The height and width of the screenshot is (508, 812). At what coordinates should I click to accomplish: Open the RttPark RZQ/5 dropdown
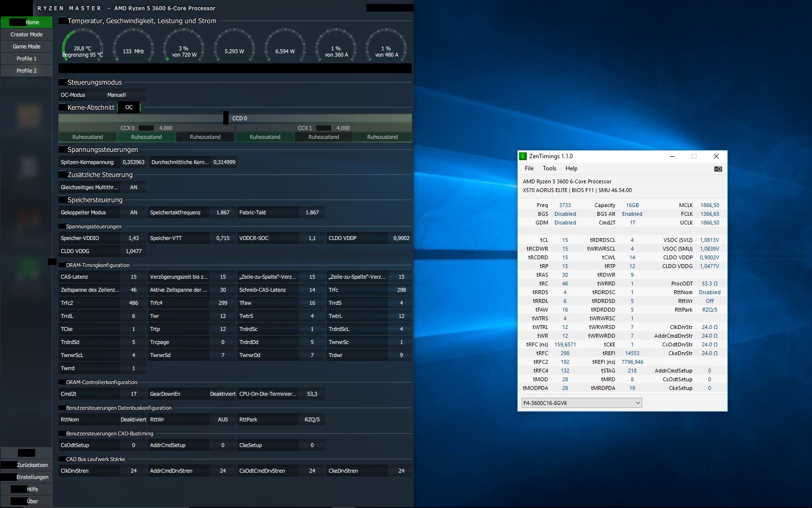[312, 419]
